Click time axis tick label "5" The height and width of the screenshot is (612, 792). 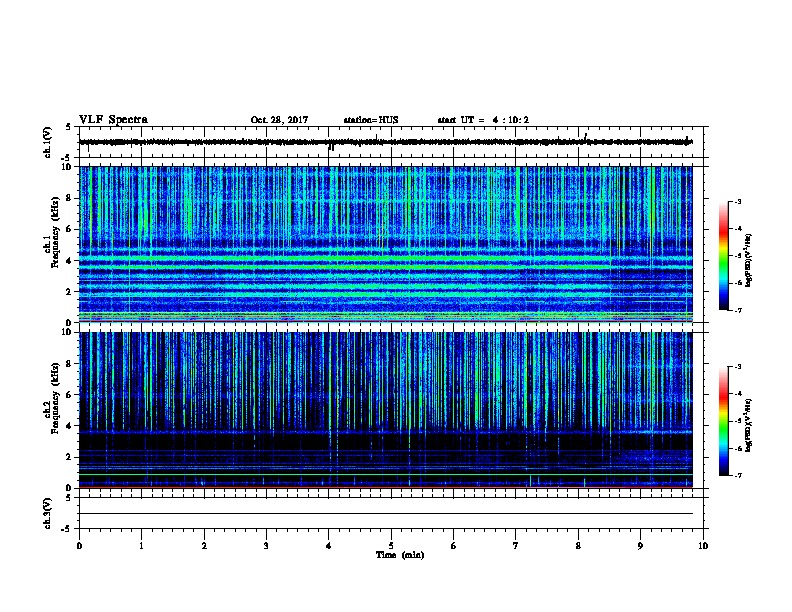click(391, 546)
